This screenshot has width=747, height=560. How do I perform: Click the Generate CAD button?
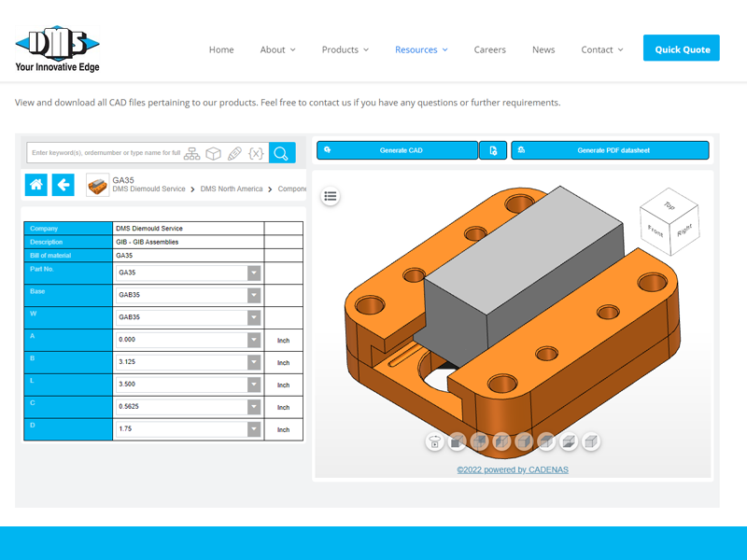point(397,149)
